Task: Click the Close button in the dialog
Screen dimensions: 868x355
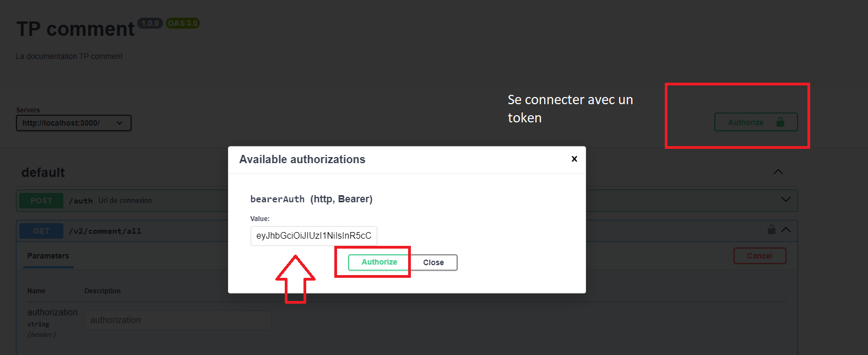Action: tap(433, 262)
